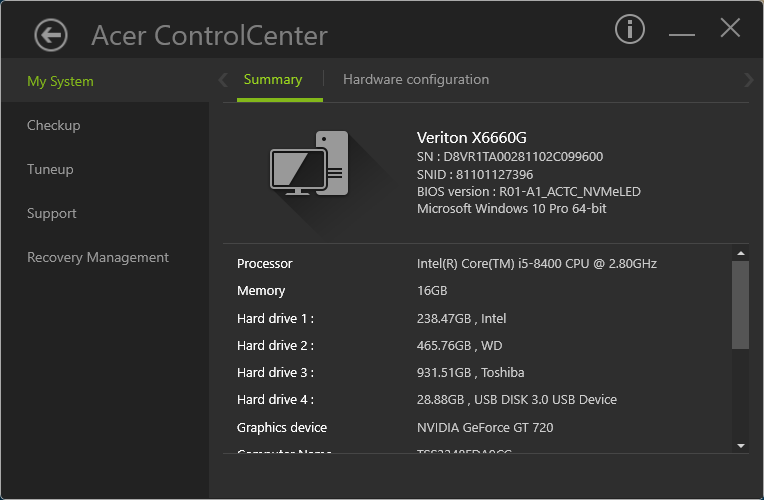Image resolution: width=764 pixels, height=500 pixels.
Task: Open the Support section
Action: (52, 214)
